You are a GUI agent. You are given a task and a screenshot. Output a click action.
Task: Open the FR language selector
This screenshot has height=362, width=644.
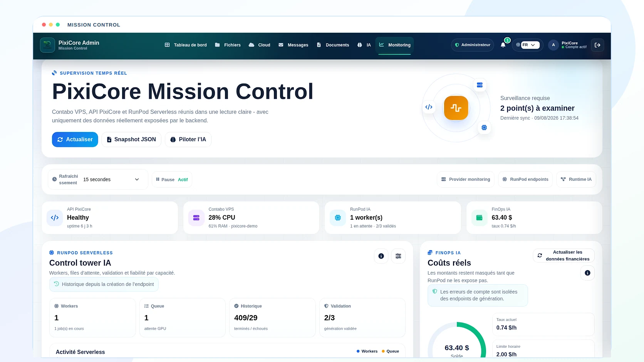coord(530,45)
